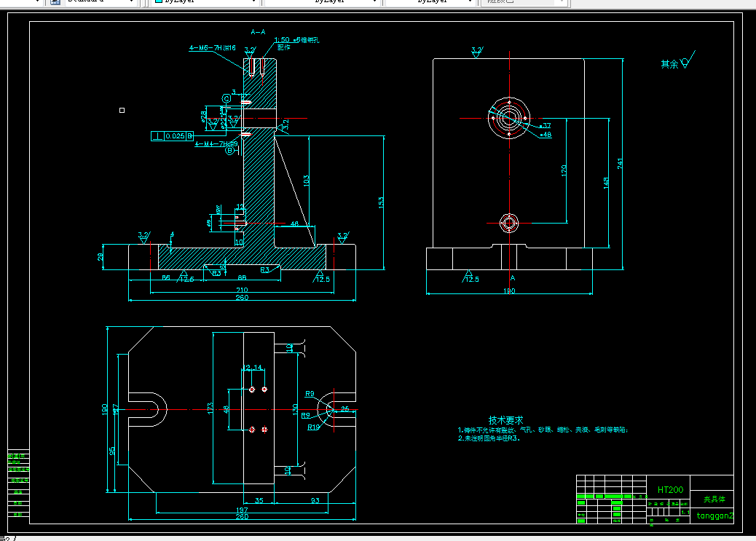Click the A-A section view title
Image resolution: width=756 pixels, height=541 pixels.
click(x=258, y=32)
